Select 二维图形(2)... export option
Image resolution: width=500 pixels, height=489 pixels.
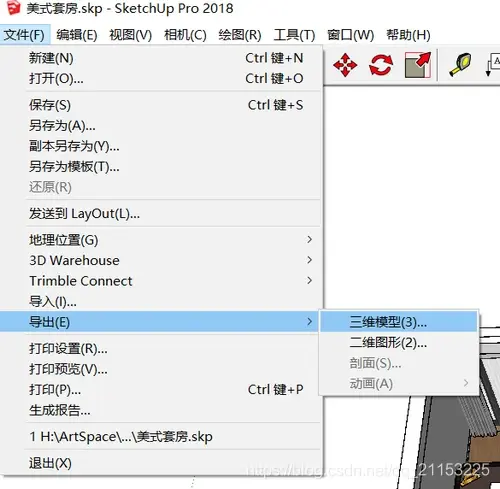coord(399,343)
